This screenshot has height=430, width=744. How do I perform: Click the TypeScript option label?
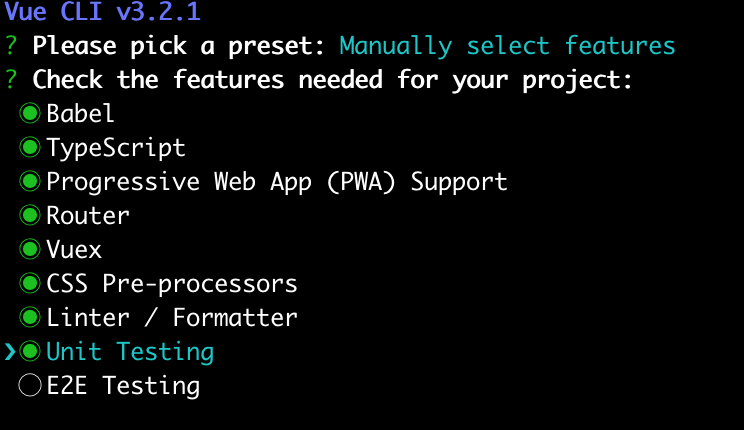click(x=115, y=148)
